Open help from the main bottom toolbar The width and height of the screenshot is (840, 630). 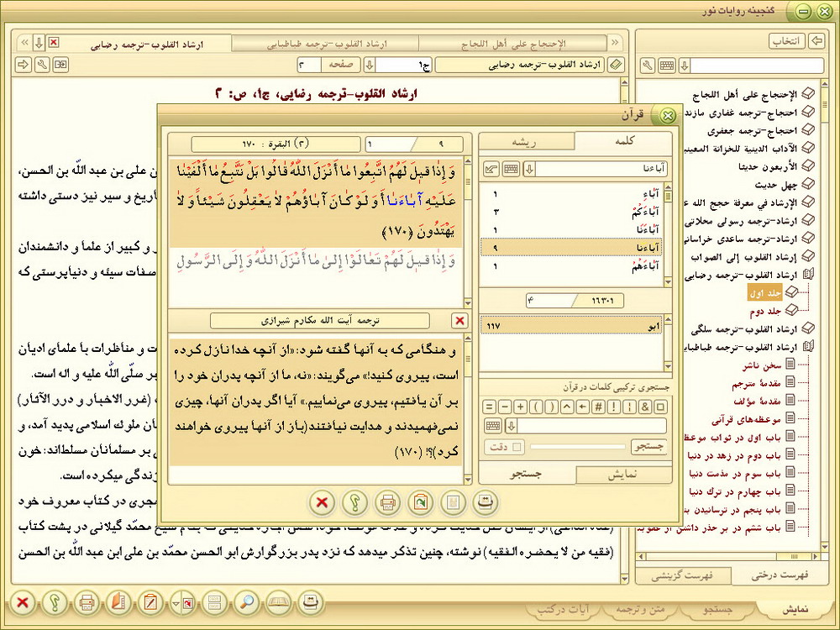pyautogui.click(x=55, y=603)
